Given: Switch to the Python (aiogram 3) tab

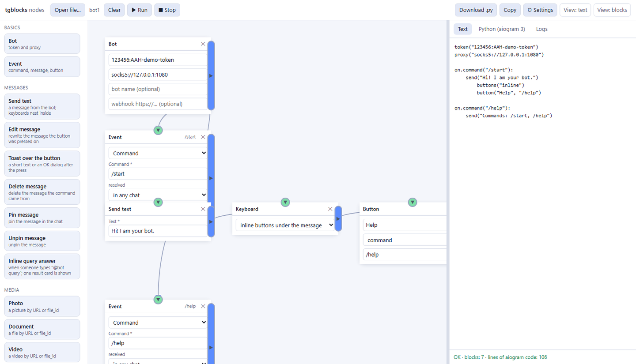Looking at the screenshot, I should [x=502, y=29].
